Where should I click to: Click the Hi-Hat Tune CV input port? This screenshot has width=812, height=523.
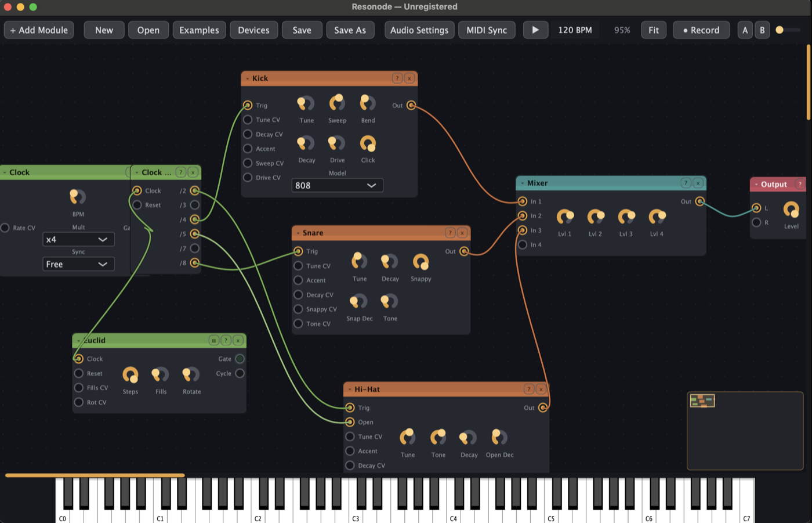[x=350, y=437]
